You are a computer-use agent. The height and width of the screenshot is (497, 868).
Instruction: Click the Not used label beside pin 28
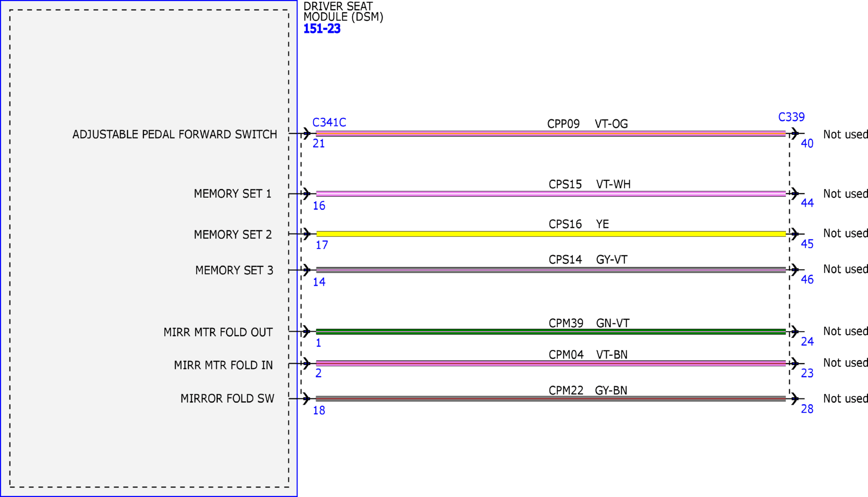click(845, 398)
